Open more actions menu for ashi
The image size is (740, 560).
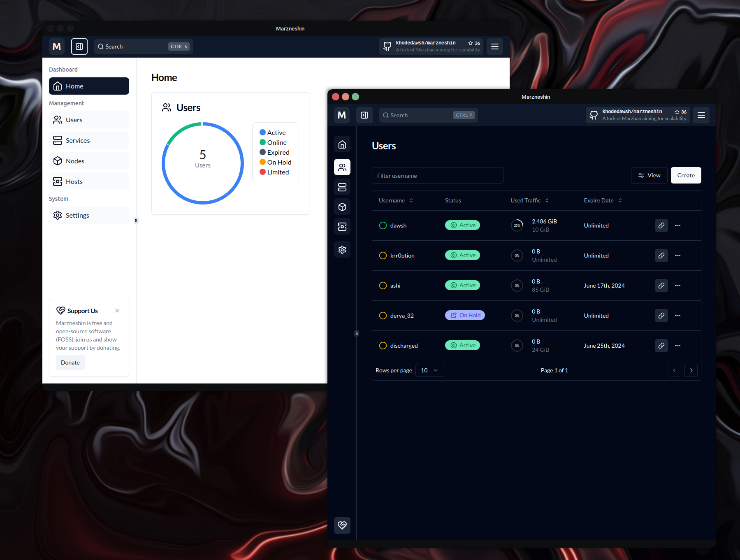(678, 286)
